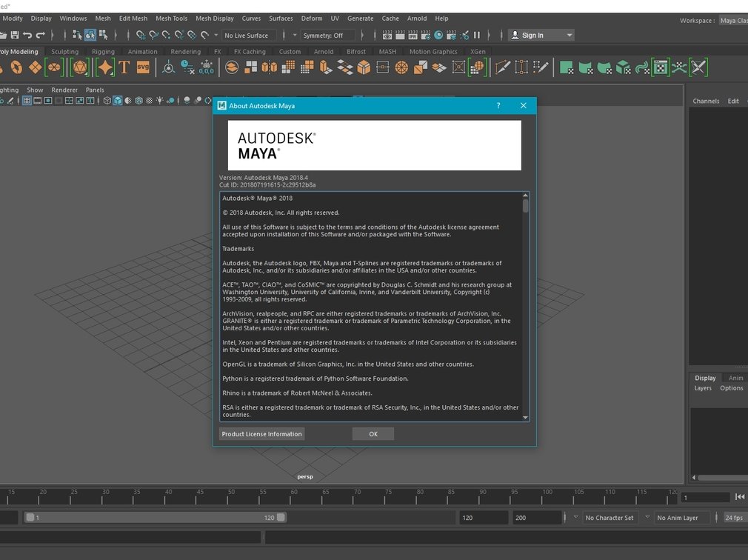Click the playback end time field 120
Viewport: 748px width, 560px height.
point(484,518)
